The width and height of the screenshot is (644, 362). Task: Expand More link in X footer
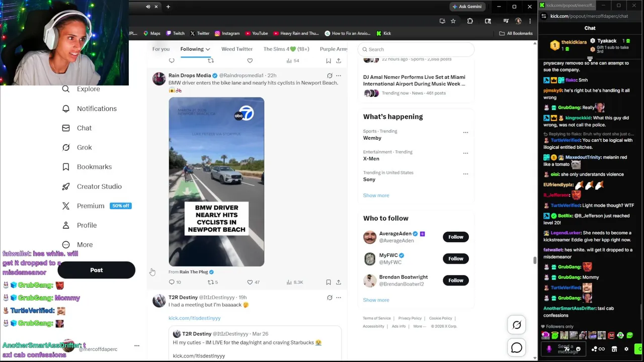pyautogui.click(x=419, y=326)
